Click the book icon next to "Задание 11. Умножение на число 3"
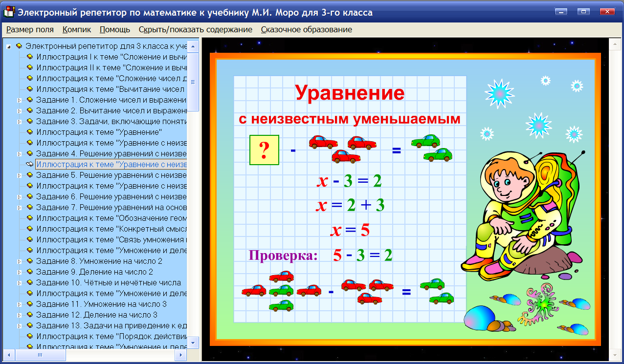 pos(29,304)
